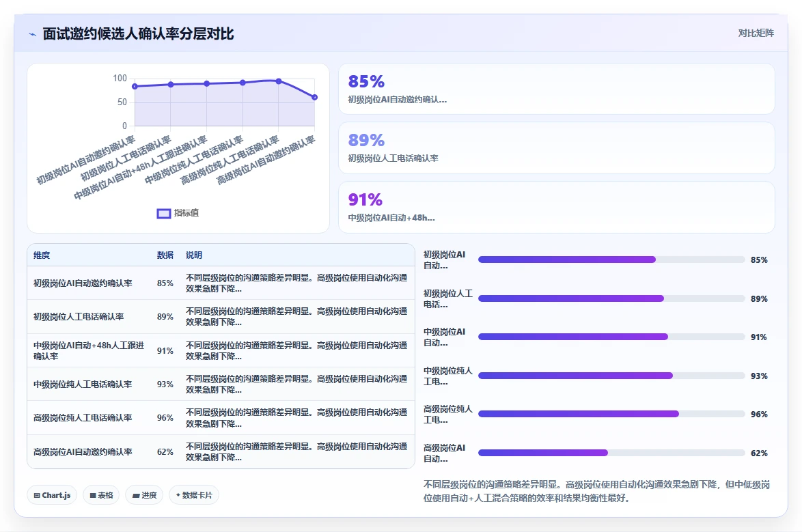Image resolution: width=802 pixels, height=532 pixels.
Task: Click table value 85%
Action: click(165, 283)
